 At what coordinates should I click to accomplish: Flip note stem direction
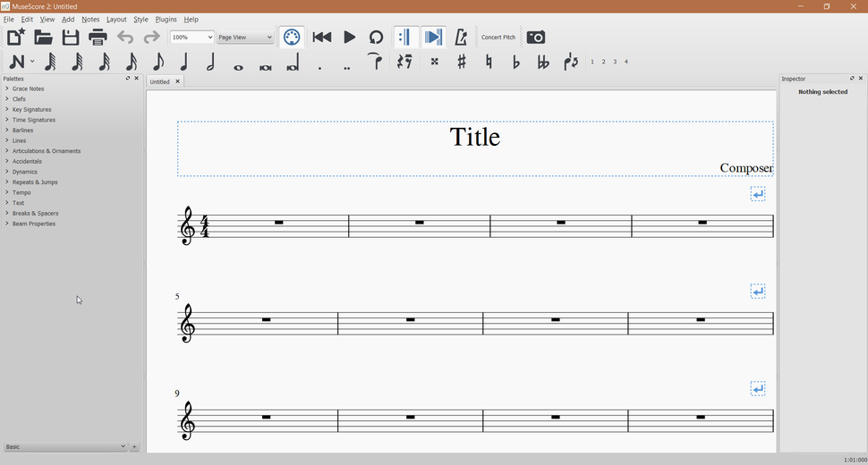tap(571, 62)
